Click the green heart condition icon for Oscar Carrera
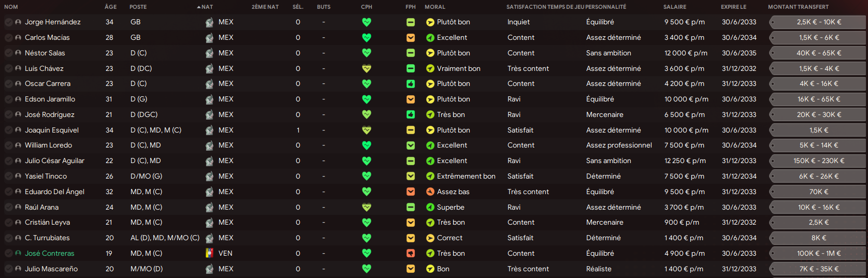This screenshot has width=868, height=278. tap(367, 84)
